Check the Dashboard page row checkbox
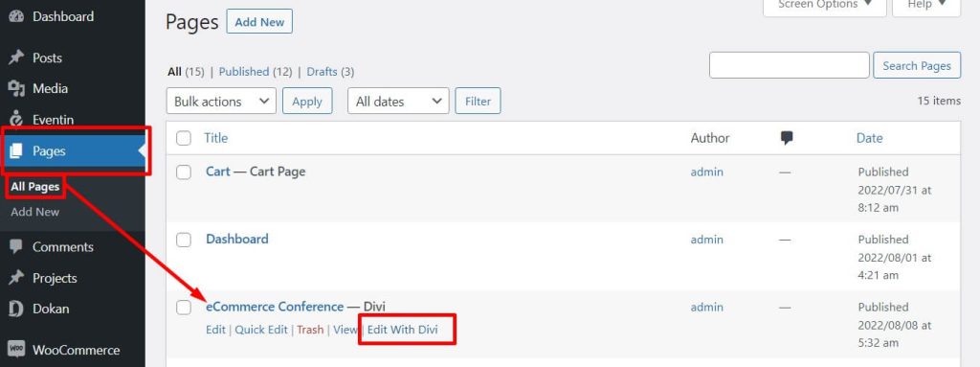The width and height of the screenshot is (980, 367). (183, 240)
